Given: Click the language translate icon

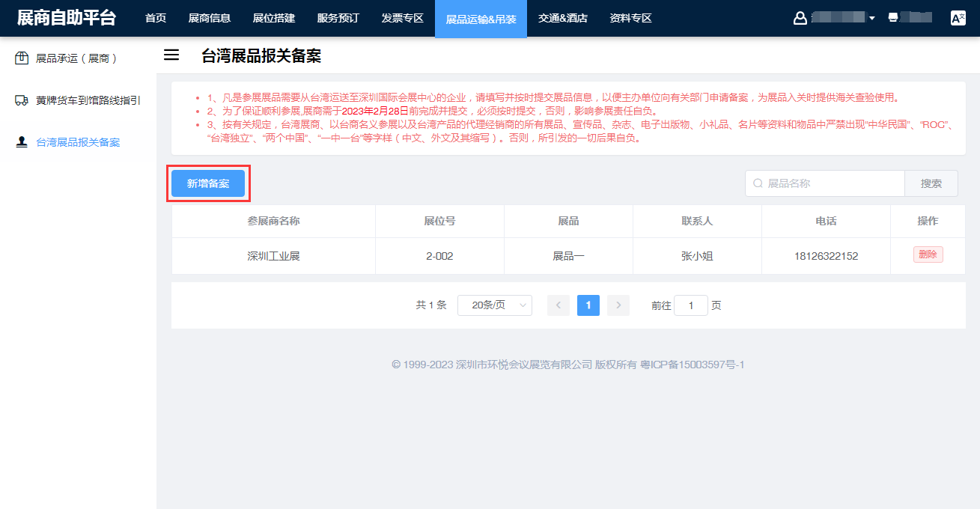Looking at the screenshot, I should coord(958,18).
